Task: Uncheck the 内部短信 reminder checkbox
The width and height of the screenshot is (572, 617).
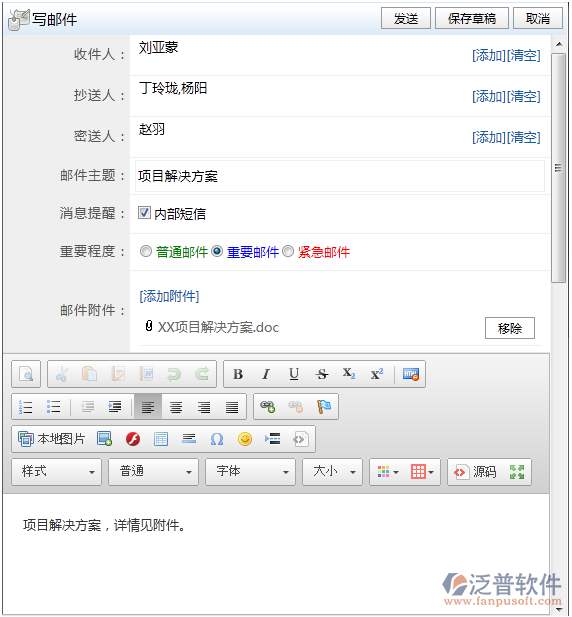Action: [144, 213]
